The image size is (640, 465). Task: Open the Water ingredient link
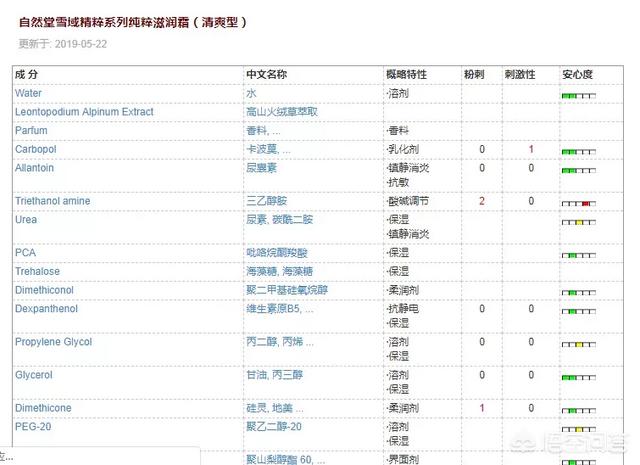[x=28, y=93]
